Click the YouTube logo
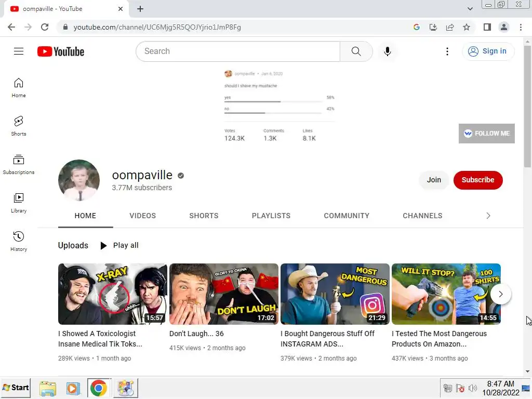This screenshot has width=532, height=399. (x=61, y=51)
